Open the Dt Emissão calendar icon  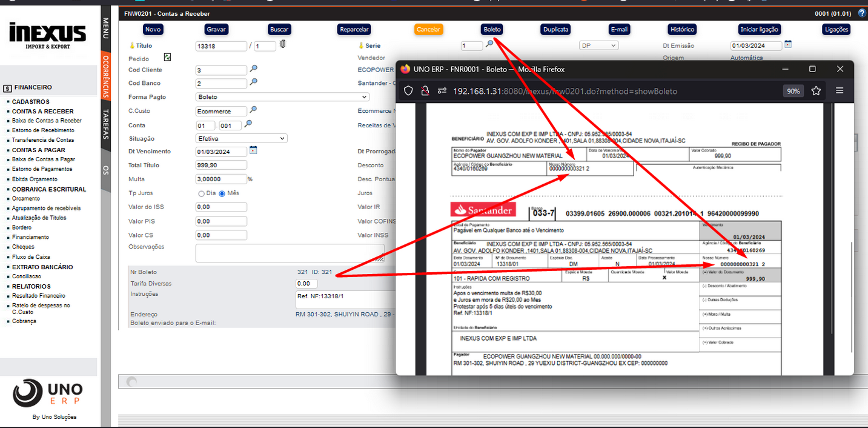click(788, 44)
